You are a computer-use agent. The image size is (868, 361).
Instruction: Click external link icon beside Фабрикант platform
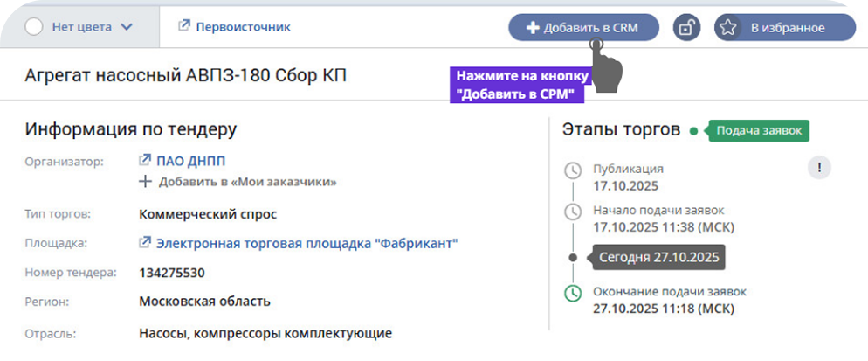[146, 242]
